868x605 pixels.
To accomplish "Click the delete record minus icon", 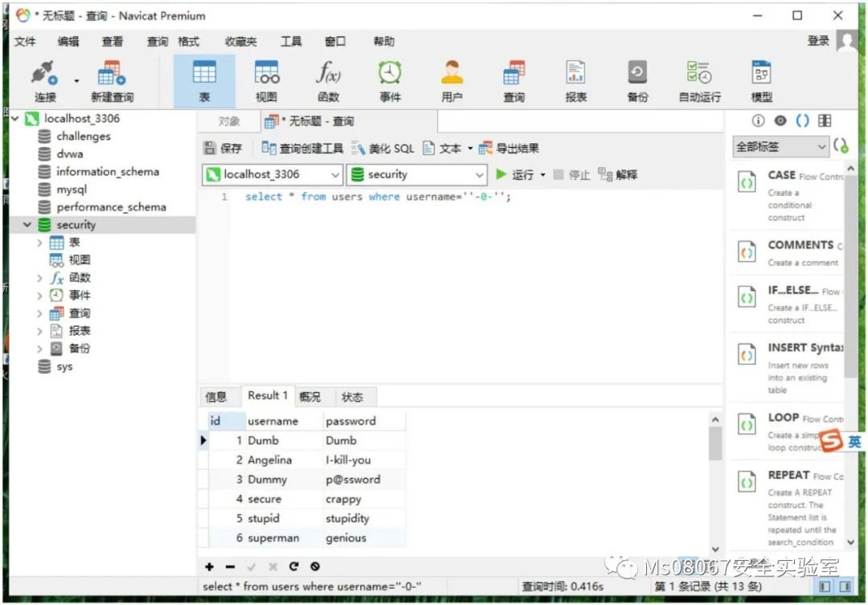I will 231,566.
